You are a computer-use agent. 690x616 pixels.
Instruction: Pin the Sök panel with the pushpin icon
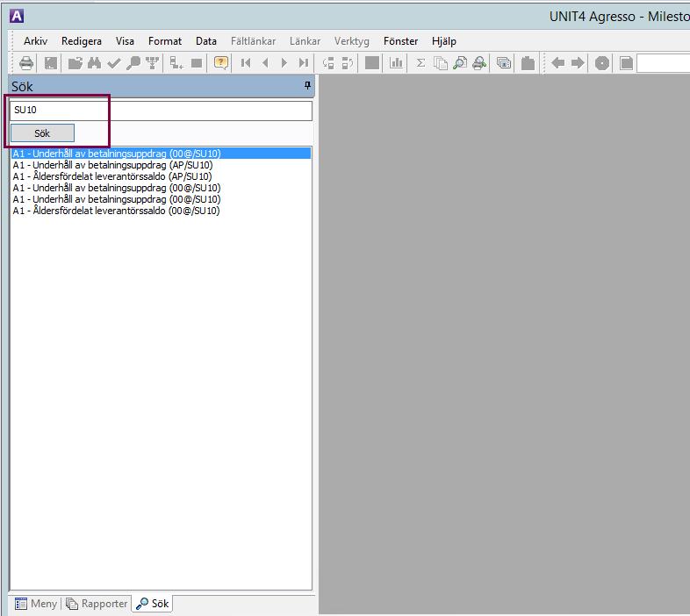[x=307, y=85]
